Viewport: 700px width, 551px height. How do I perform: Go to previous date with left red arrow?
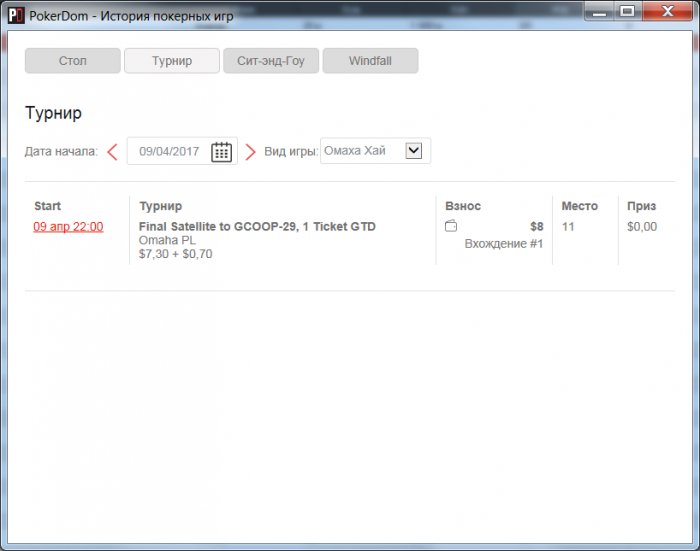tap(112, 152)
